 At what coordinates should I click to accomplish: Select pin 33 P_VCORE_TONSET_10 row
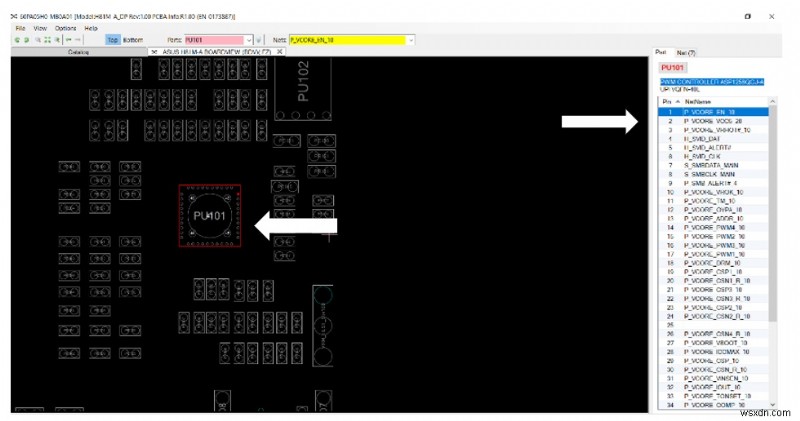(x=713, y=396)
